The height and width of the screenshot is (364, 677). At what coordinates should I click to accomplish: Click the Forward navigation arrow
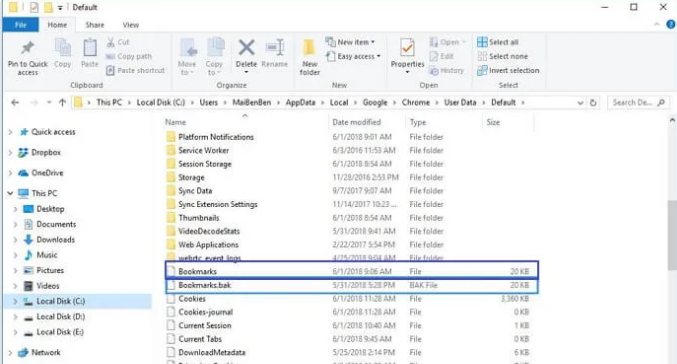(x=34, y=102)
